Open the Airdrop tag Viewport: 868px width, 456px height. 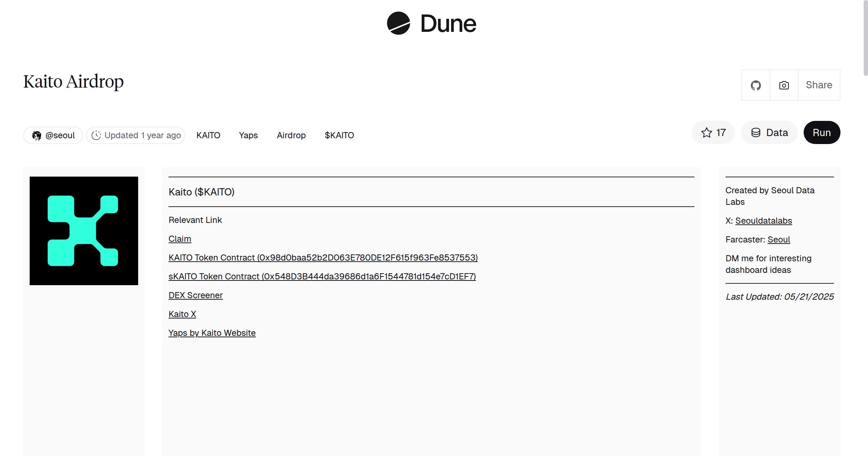click(x=291, y=135)
